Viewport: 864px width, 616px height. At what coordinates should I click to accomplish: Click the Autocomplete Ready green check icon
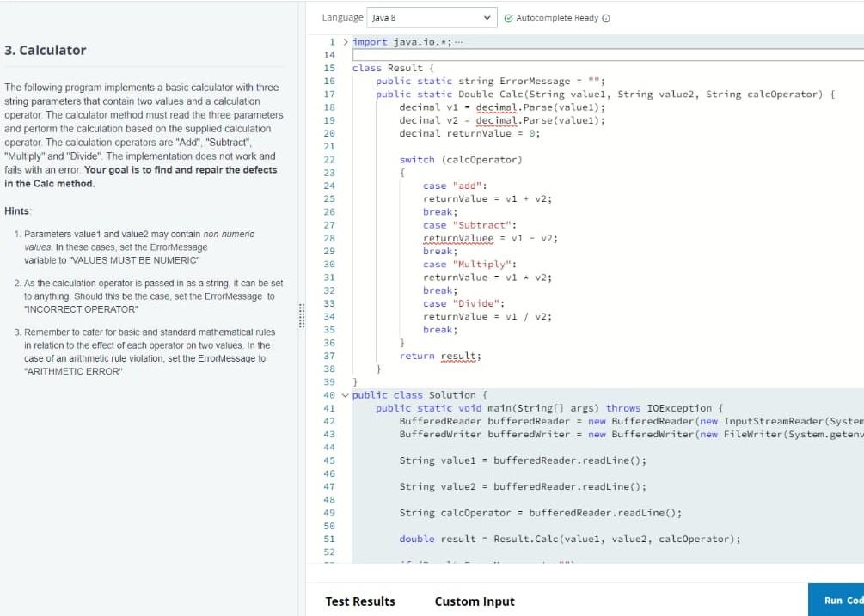(508, 18)
